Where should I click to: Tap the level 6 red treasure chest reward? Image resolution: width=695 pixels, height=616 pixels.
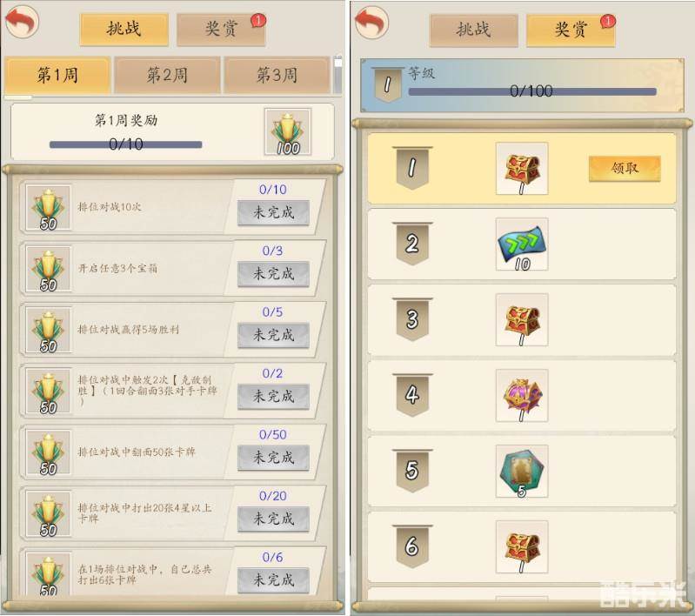[x=522, y=546]
